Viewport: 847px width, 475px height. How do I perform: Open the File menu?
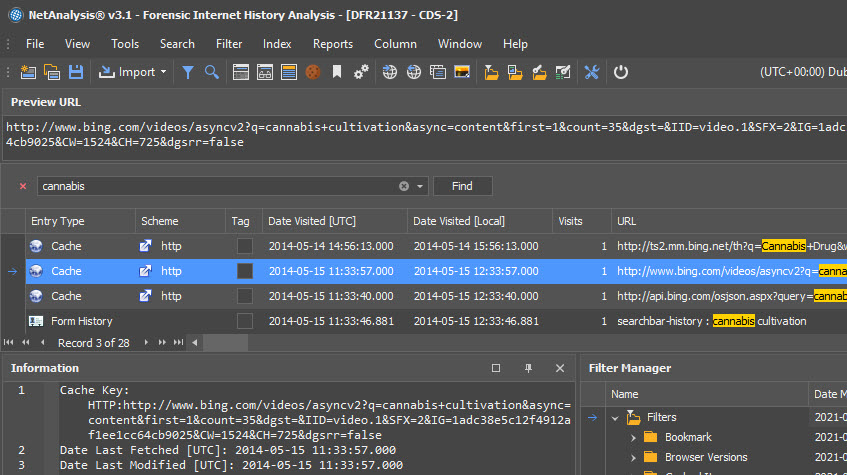coord(35,44)
